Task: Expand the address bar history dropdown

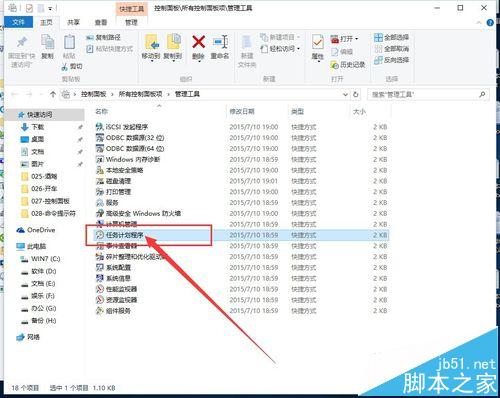Action: tap(345, 94)
